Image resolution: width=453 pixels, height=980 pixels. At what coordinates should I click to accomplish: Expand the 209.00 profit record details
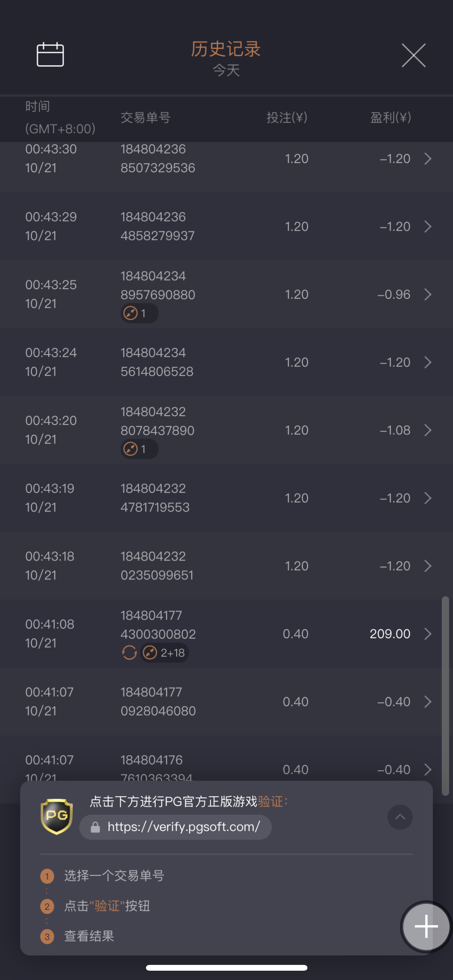[427, 634]
